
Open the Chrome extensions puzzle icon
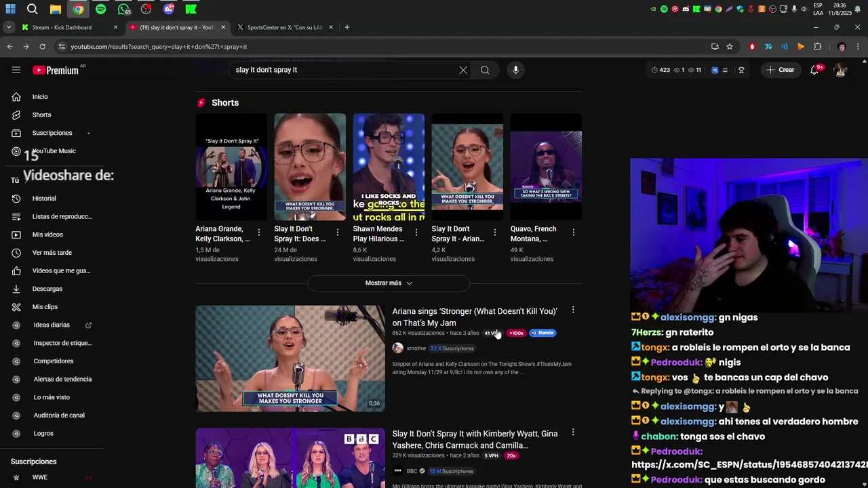pos(818,47)
